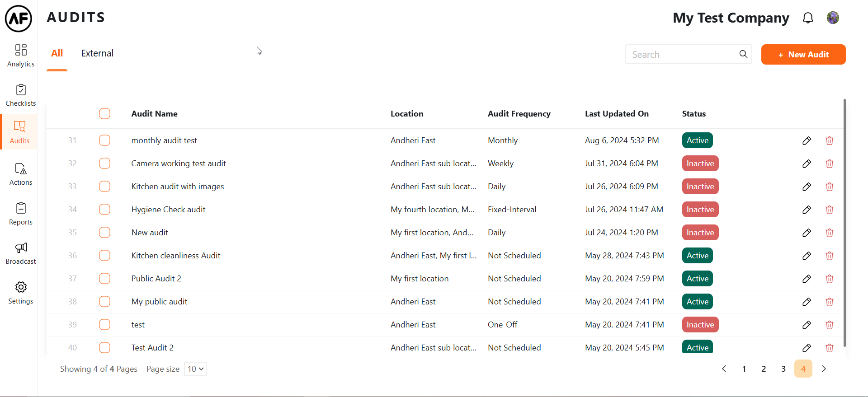Click the search magnifier icon
This screenshot has width=868, height=397.
(743, 55)
